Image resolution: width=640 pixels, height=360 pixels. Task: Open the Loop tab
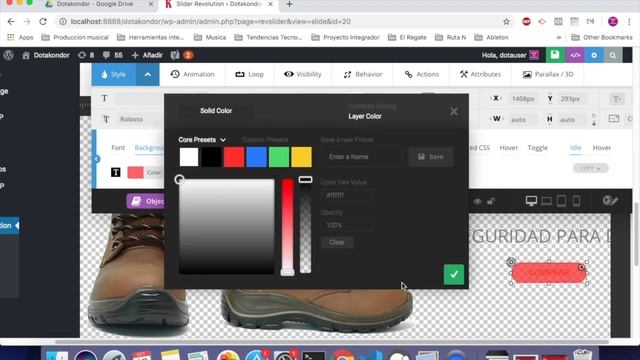pyautogui.click(x=249, y=74)
